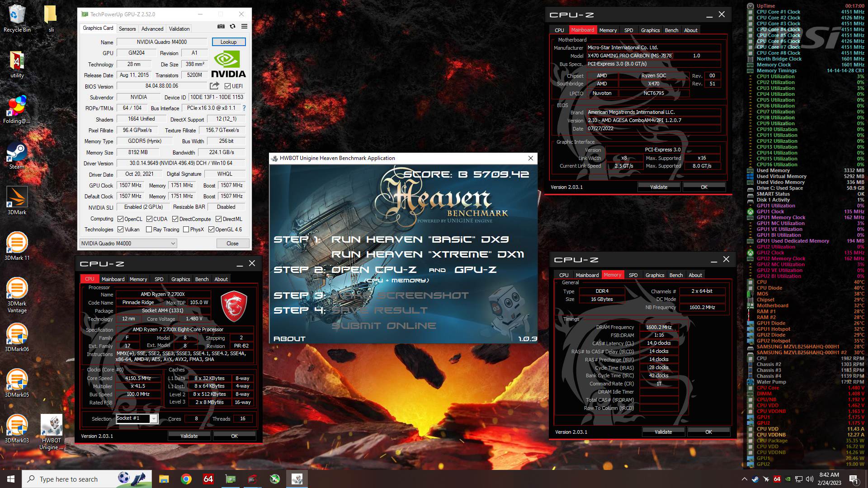The height and width of the screenshot is (488, 868).
Task: Take GPU-Z screenshot with camera icon
Action: (221, 27)
